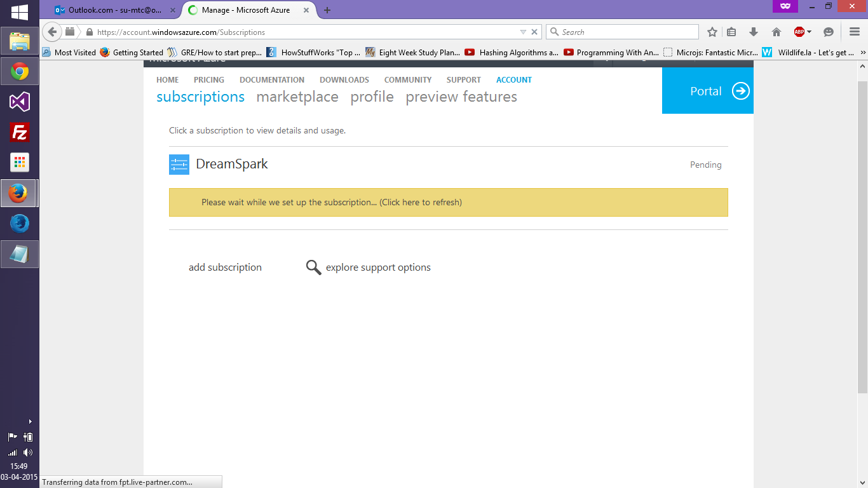Screen dimensions: 868x488
Task: Close the Outlook.com tab
Action: click(x=173, y=10)
